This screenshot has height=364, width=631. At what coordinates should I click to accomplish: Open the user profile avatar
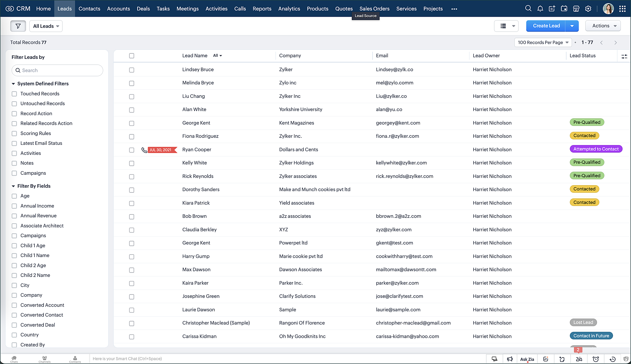click(608, 9)
